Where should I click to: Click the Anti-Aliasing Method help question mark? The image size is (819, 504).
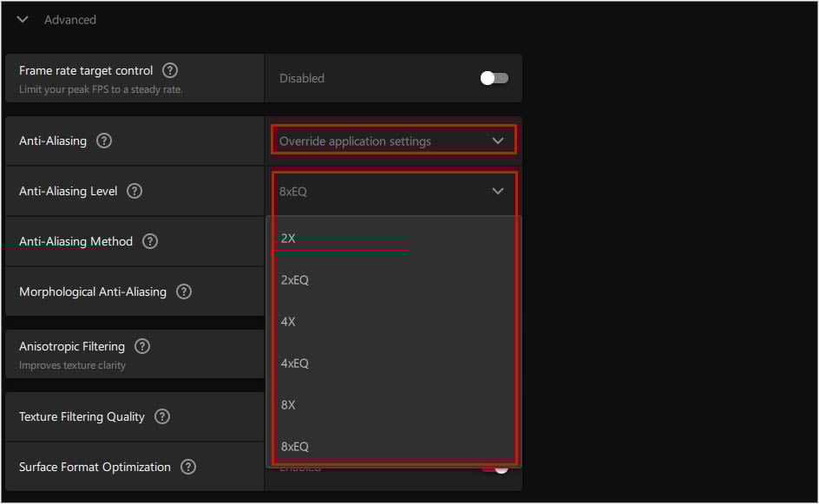click(149, 241)
